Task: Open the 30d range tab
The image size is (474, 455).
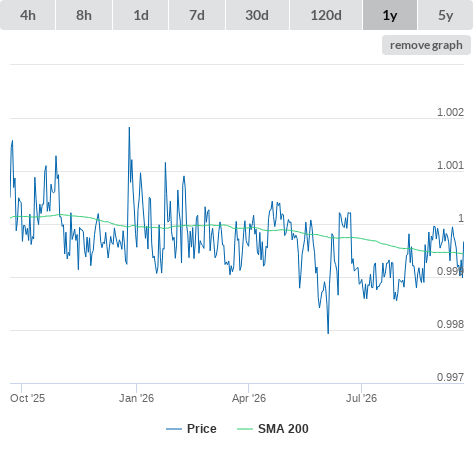Action: 257,15
